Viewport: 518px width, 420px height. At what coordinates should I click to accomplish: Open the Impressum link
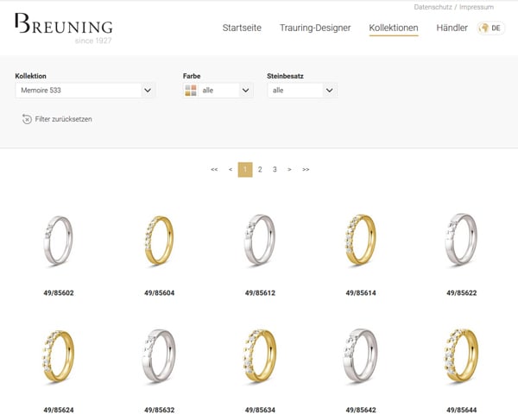pyautogui.click(x=477, y=7)
